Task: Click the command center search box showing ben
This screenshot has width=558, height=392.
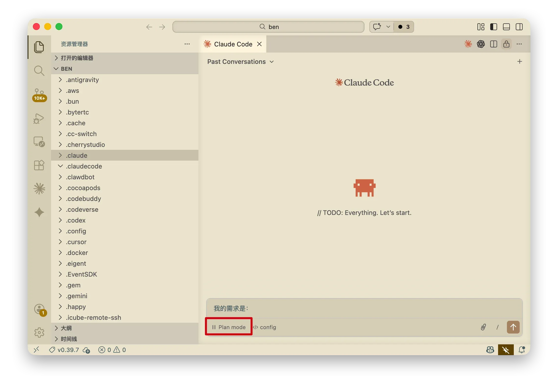Action: click(268, 27)
